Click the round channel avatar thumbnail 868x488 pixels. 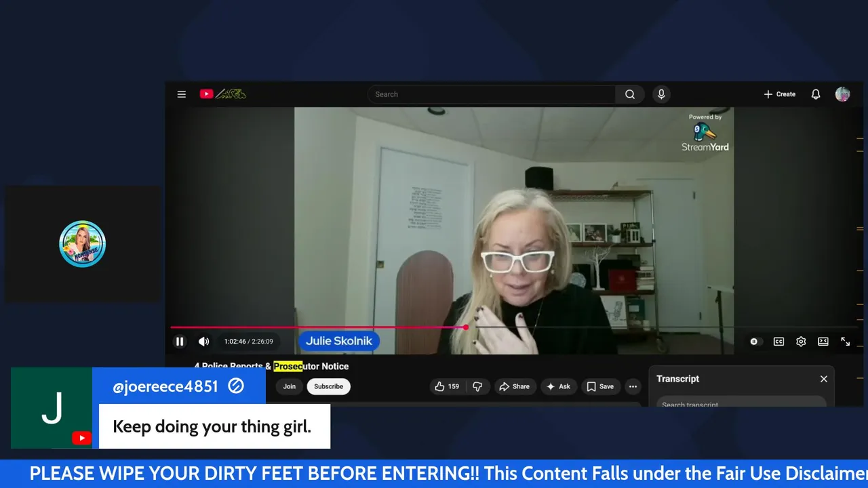(82, 244)
